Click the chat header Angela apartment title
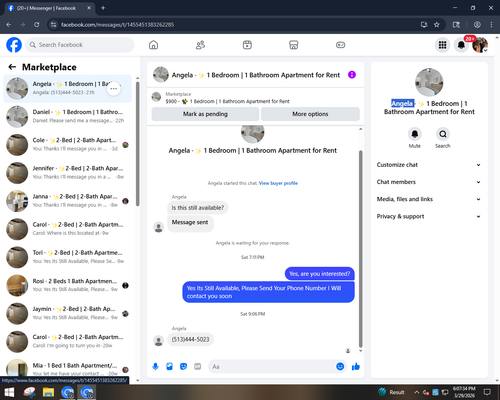Screen dimensions: 500x400 [x=256, y=75]
